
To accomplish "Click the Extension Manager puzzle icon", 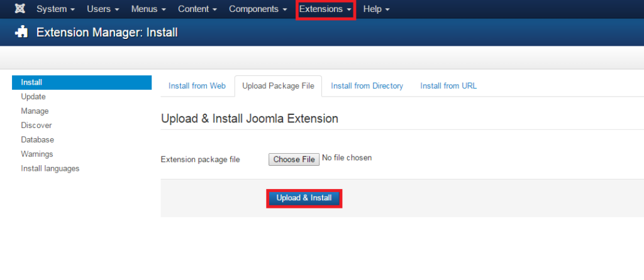I will (x=21, y=32).
